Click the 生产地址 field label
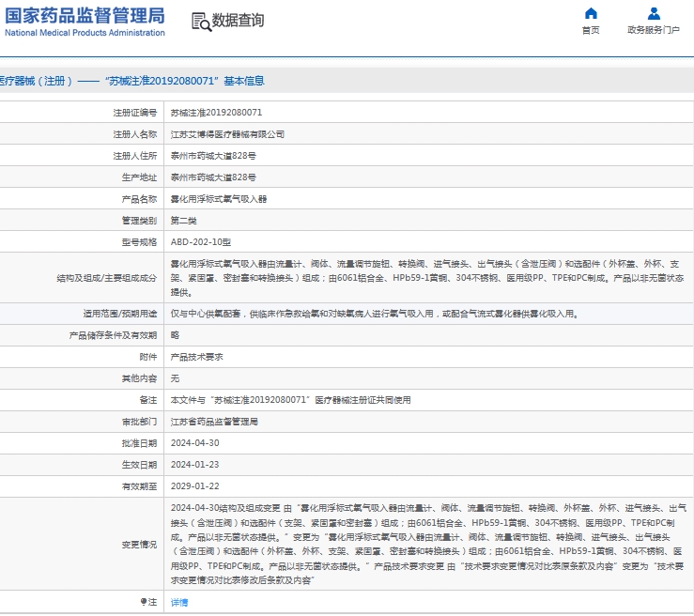Screen dimensions: 694x616 pos(139,177)
